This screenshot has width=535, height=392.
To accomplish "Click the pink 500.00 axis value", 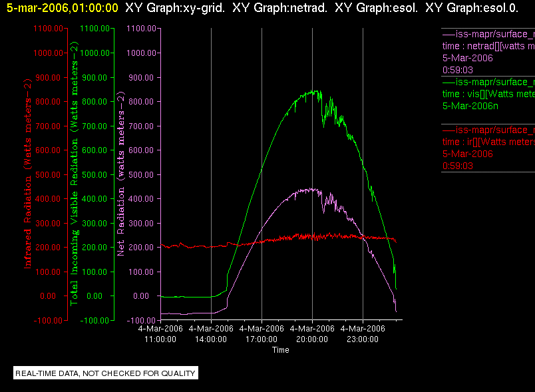I will pos(141,174).
